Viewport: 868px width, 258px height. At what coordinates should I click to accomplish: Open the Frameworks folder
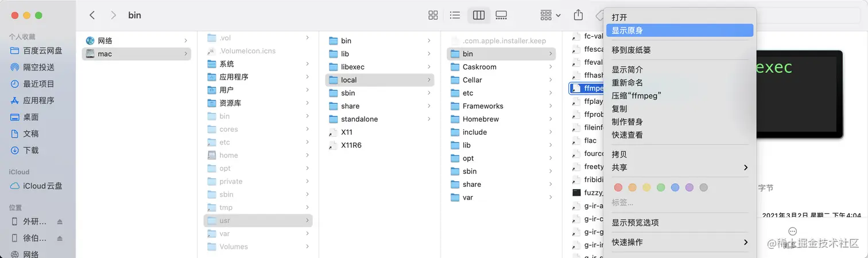(501, 106)
